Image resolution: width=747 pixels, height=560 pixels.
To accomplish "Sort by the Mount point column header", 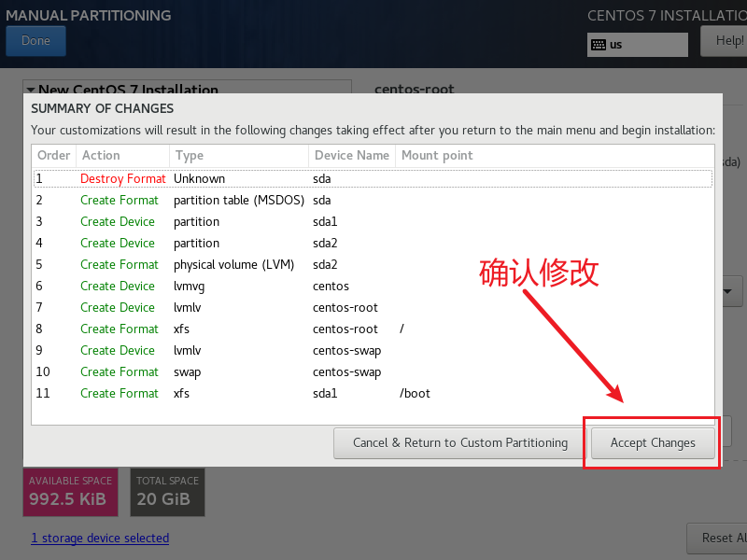I will 555,156.
